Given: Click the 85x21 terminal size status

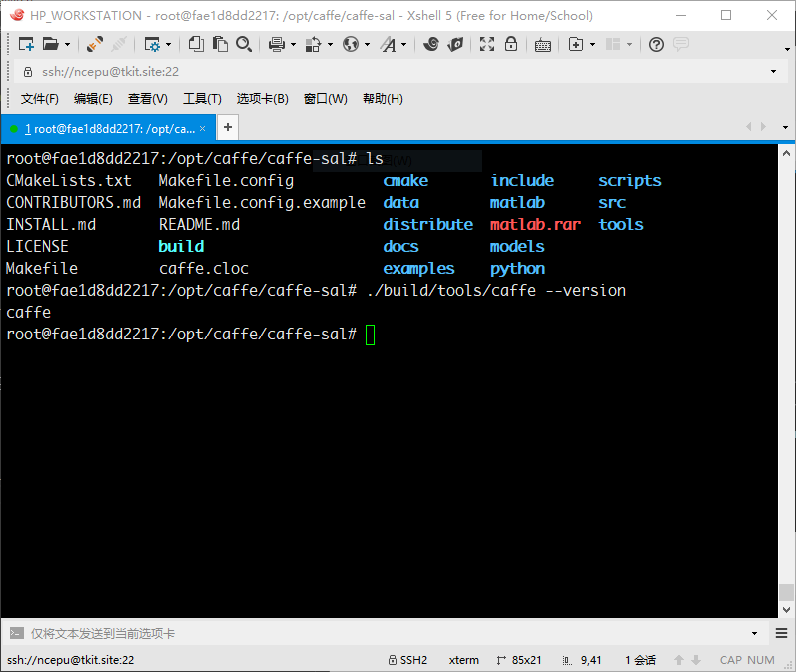Looking at the screenshot, I should pos(527,660).
